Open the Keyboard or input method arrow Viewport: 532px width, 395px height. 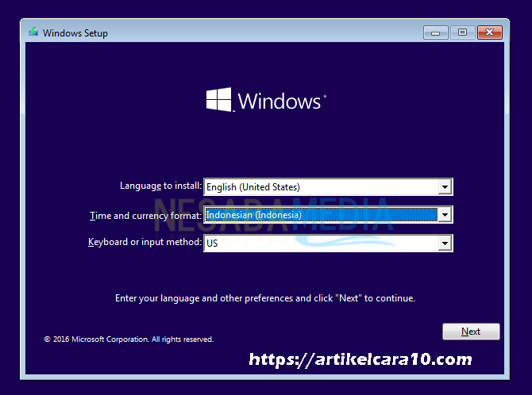coord(445,243)
